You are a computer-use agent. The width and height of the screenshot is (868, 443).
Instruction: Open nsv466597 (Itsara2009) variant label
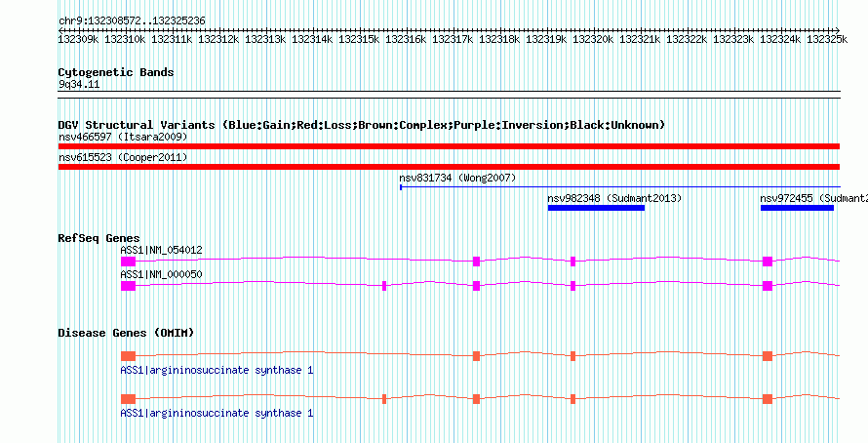[123, 137]
